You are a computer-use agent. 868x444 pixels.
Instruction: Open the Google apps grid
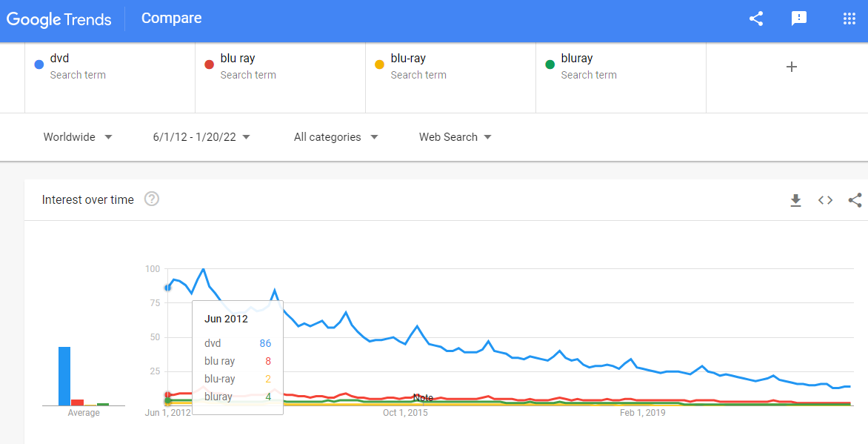point(849,19)
